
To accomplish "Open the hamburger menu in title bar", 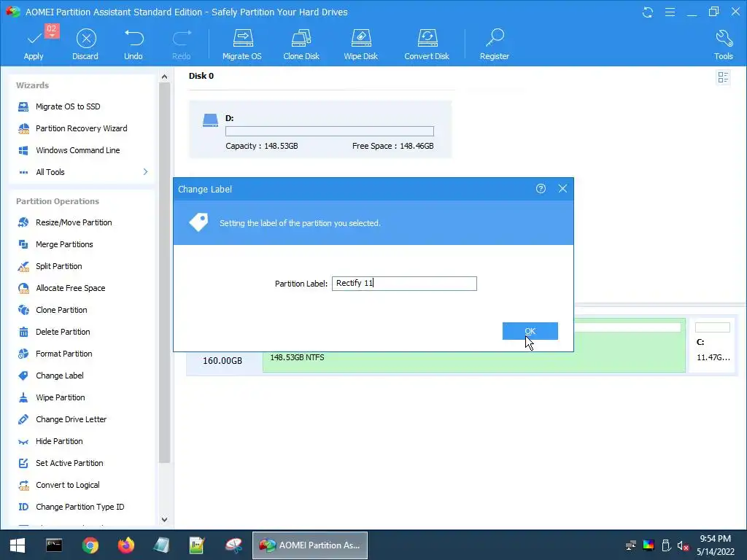I will (x=670, y=12).
